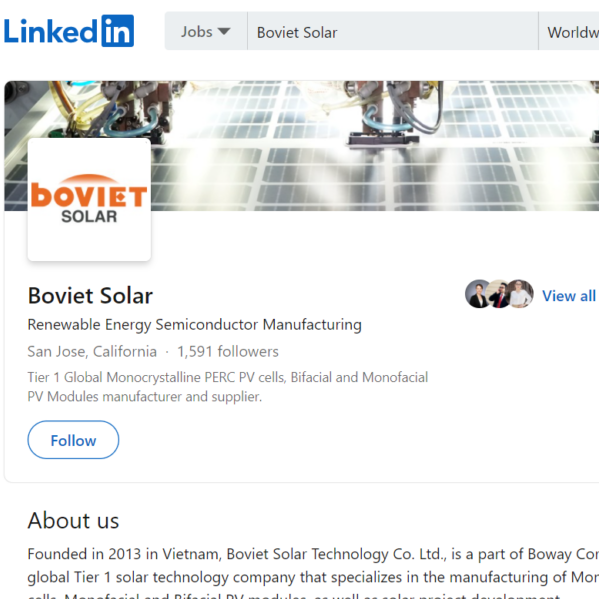
Task: Click the Boviet Solar search field
Action: point(393,31)
